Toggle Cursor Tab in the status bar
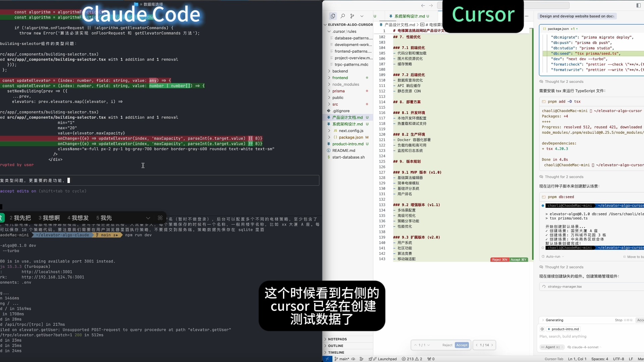Screen dimensions: 644x362 pos(554,359)
